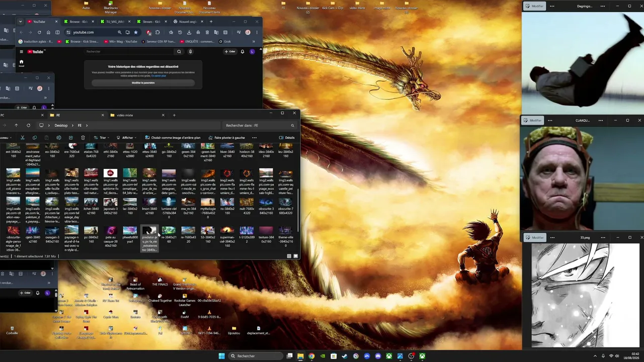Open the Afficher view dropdown
Image resolution: width=644 pixels, height=362 pixels.
(126, 137)
